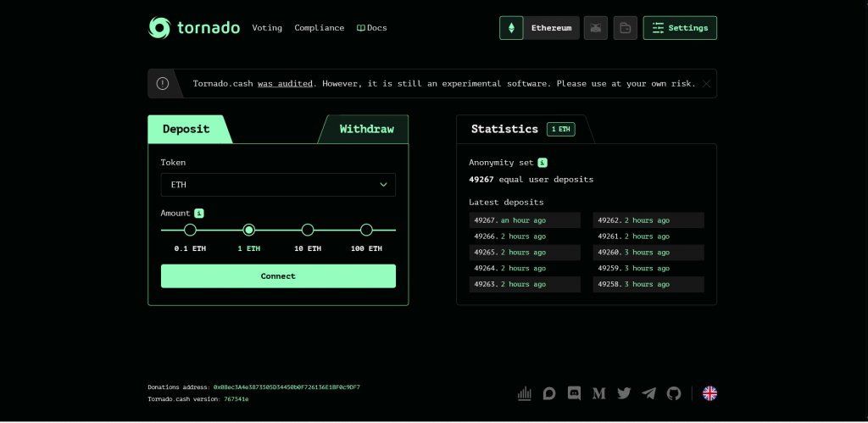The height and width of the screenshot is (423, 868).
Task: Expand the ETH token dropdown
Action: [x=278, y=184]
